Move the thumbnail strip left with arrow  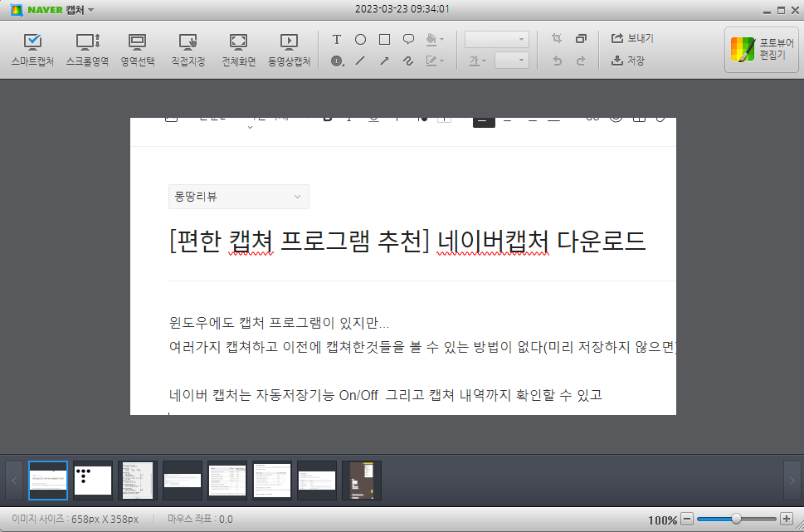(14, 481)
